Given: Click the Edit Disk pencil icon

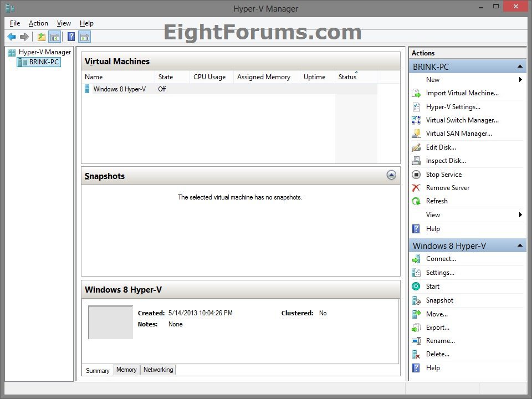Looking at the screenshot, I should point(416,147).
